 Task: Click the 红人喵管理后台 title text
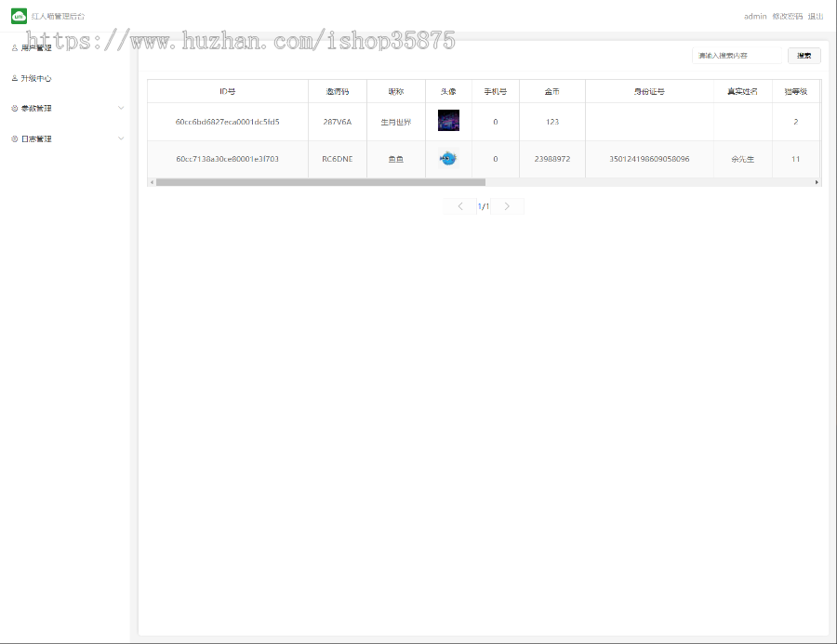[59, 17]
